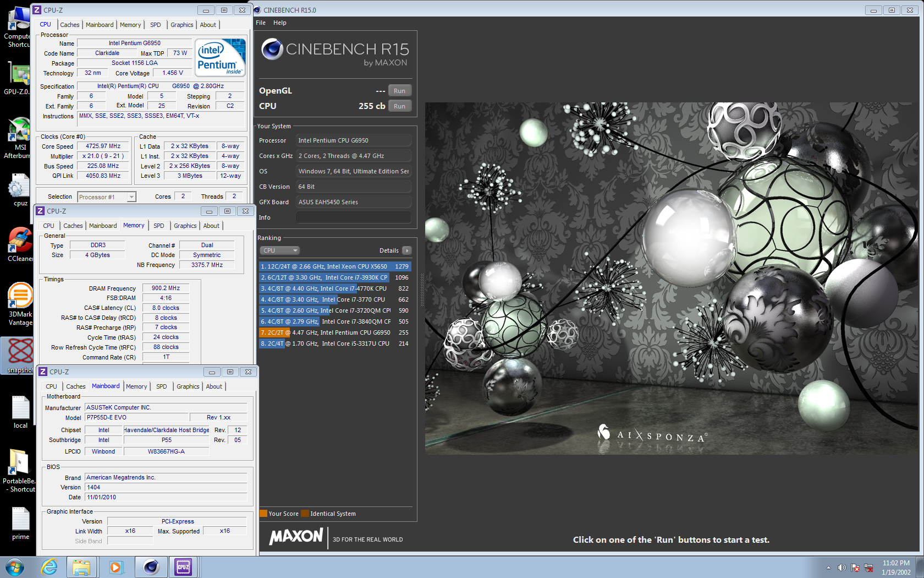924x578 pixels.
Task: Open Windows Media Player from taskbar
Action: pyautogui.click(x=116, y=567)
